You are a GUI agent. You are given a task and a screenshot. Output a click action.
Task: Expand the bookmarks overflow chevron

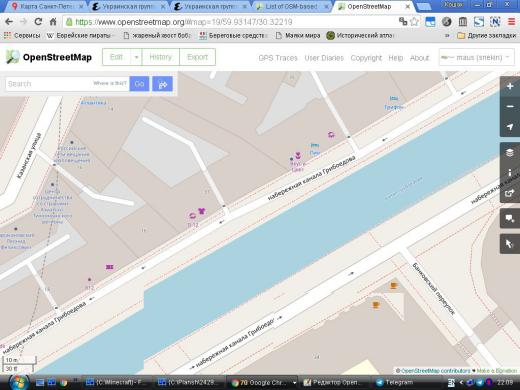click(x=447, y=35)
